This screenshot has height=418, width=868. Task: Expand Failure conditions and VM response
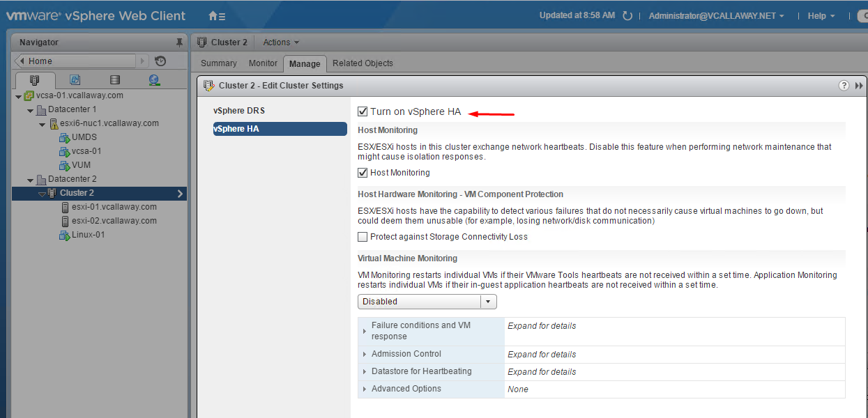pos(365,331)
